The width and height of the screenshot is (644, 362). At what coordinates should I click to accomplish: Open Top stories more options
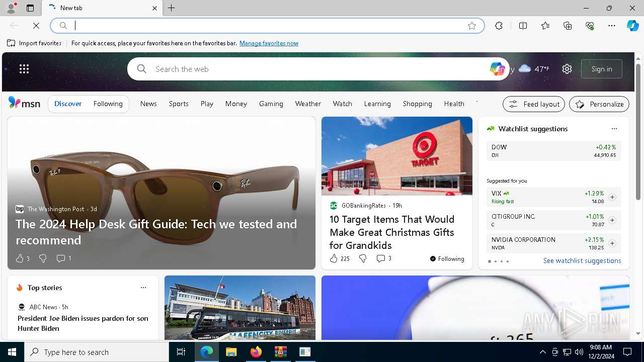143,288
